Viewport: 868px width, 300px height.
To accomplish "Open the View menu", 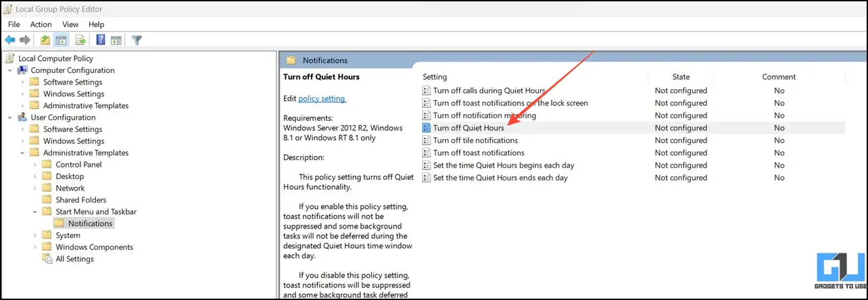I will tap(70, 24).
